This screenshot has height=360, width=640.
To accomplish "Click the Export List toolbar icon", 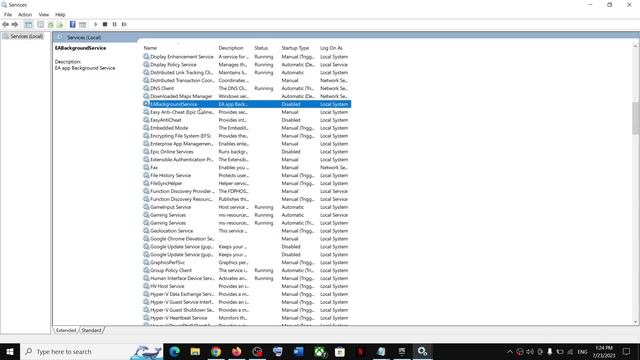I will click(60, 24).
